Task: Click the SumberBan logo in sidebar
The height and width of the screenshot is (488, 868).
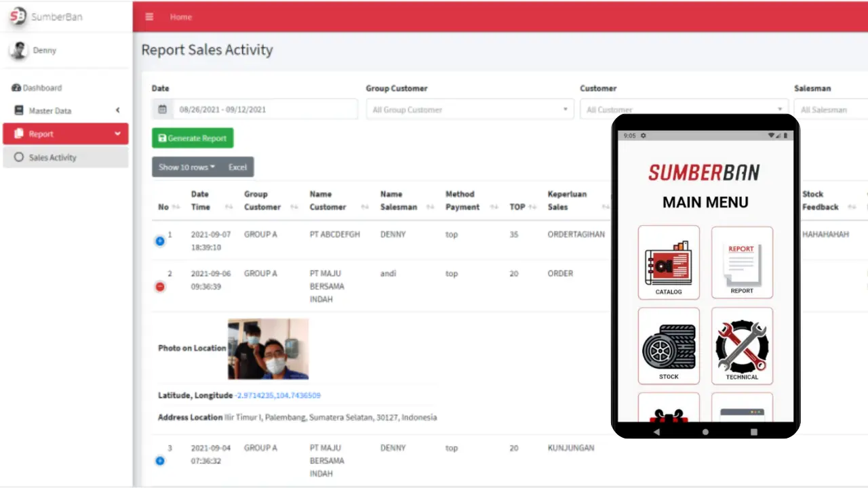Action: tap(18, 17)
